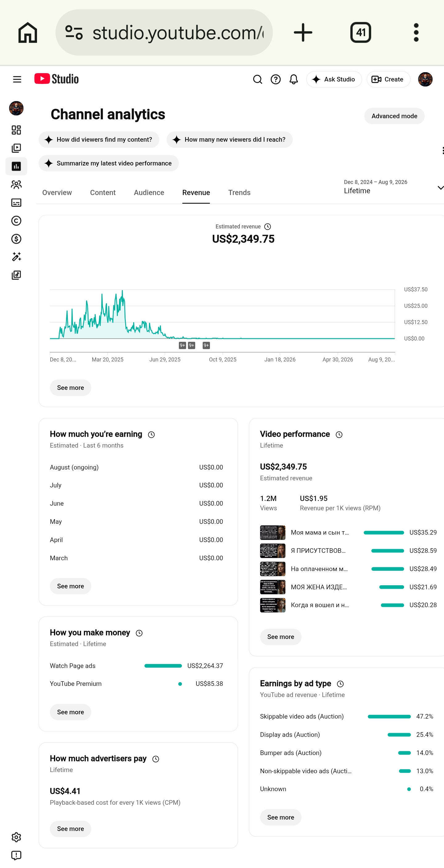Switch to the Audience tab

149,192
